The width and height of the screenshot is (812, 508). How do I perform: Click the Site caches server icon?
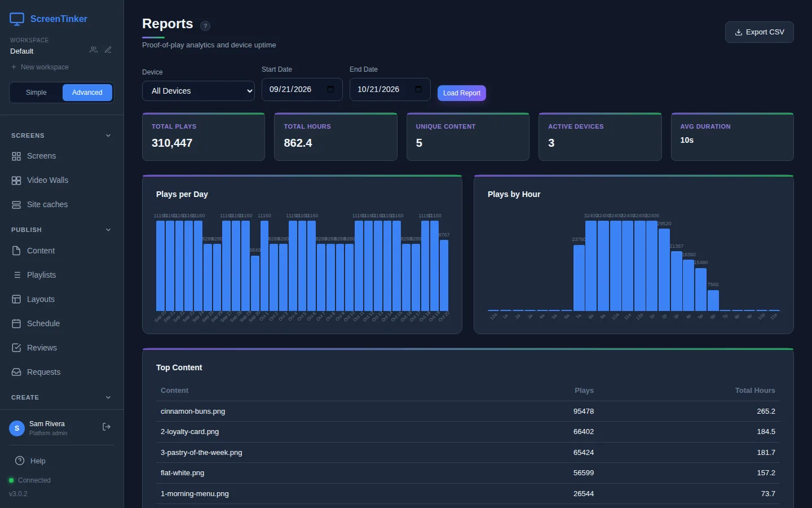click(16, 205)
